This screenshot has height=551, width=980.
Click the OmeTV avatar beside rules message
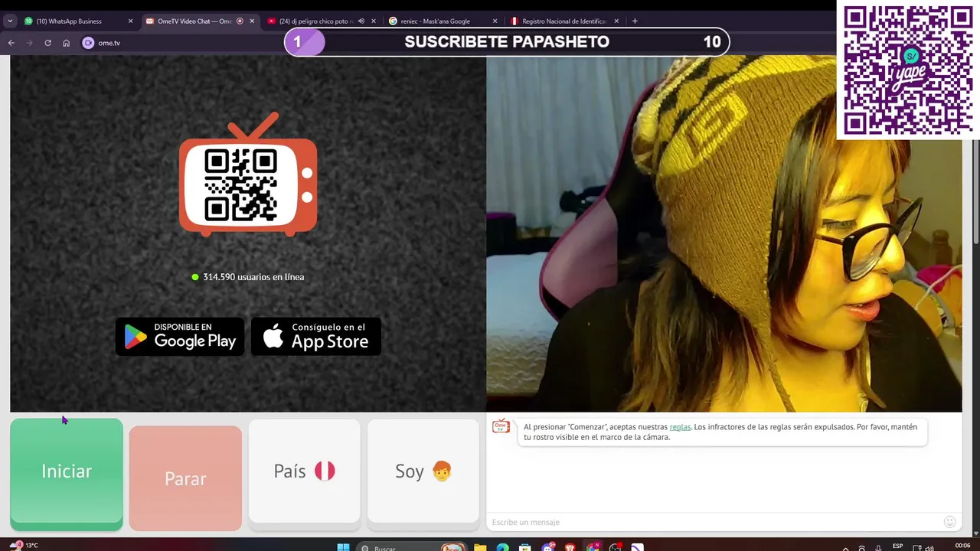(501, 427)
